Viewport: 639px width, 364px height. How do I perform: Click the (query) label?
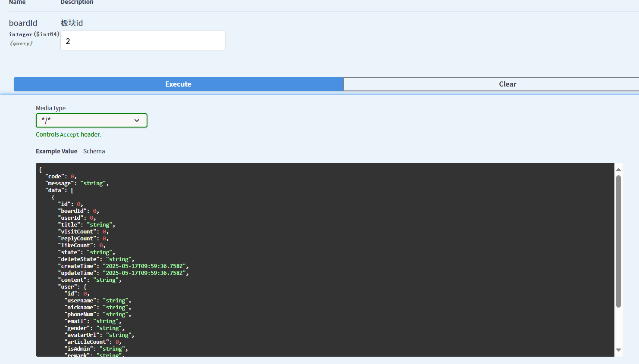tap(21, 43)
